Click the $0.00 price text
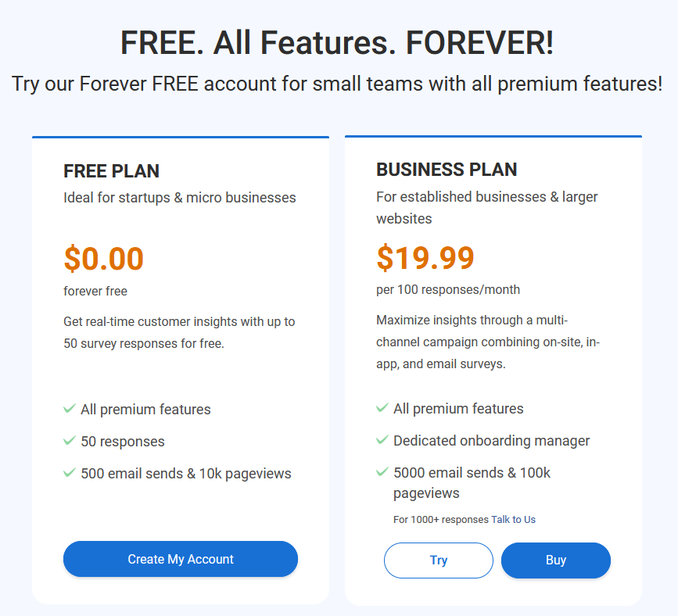This screenshot has height=616, width=678. pos(104,259)
